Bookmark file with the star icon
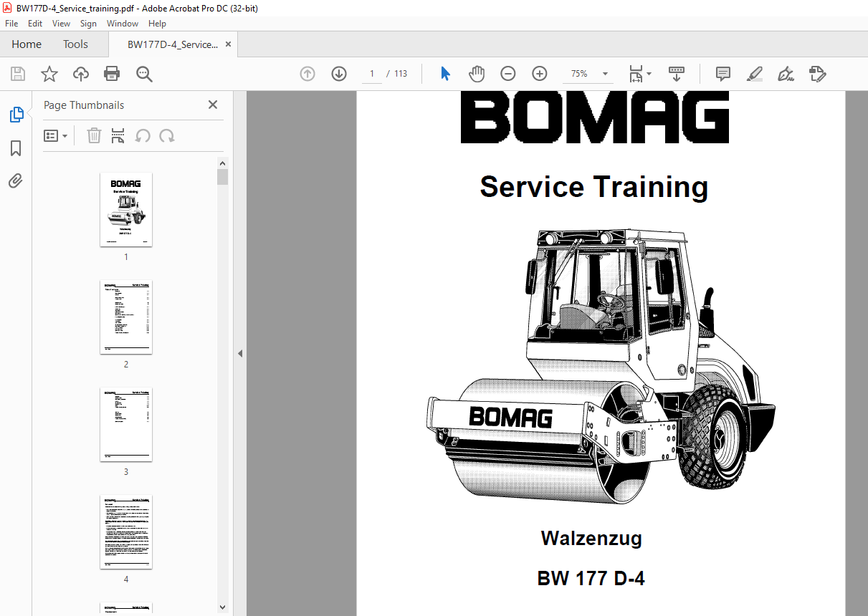This screenshot has width=868, height=616. [49, 74]
